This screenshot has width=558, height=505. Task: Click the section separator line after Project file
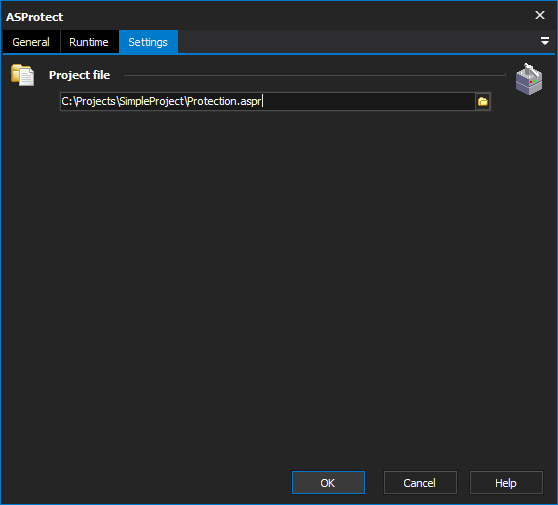[x=315, y=75]
